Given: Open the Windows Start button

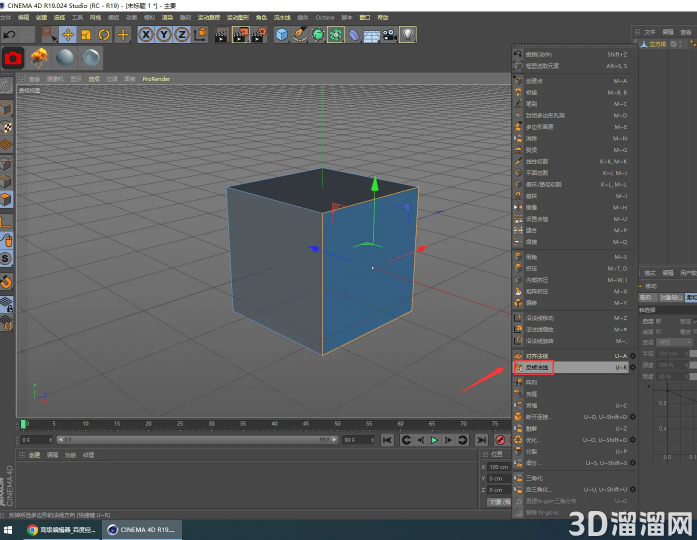Looking at the screenshot, I should point(8,530).
